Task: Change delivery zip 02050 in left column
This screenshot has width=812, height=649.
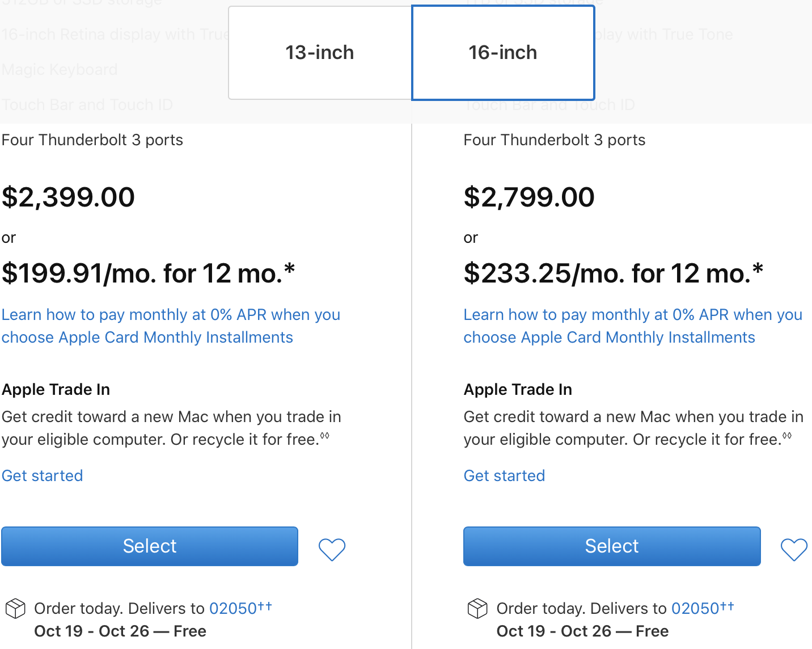Action: pyautogui.click(x=233, y=609)
